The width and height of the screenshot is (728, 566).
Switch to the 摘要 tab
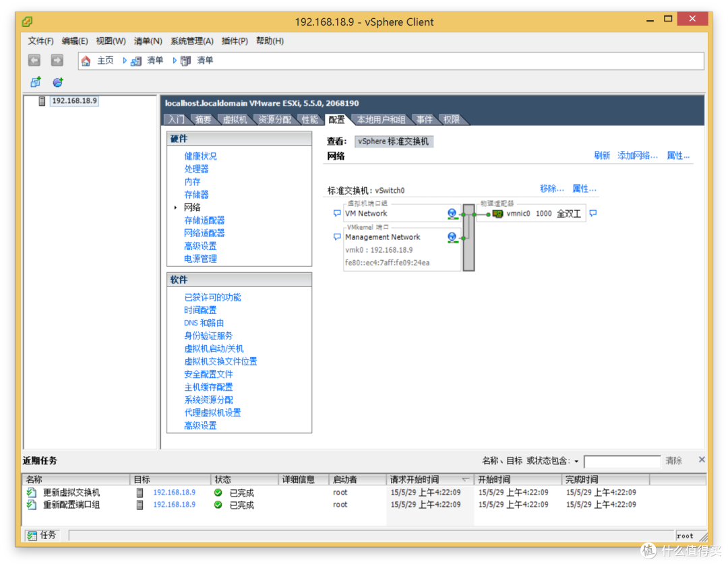(204, 120)
